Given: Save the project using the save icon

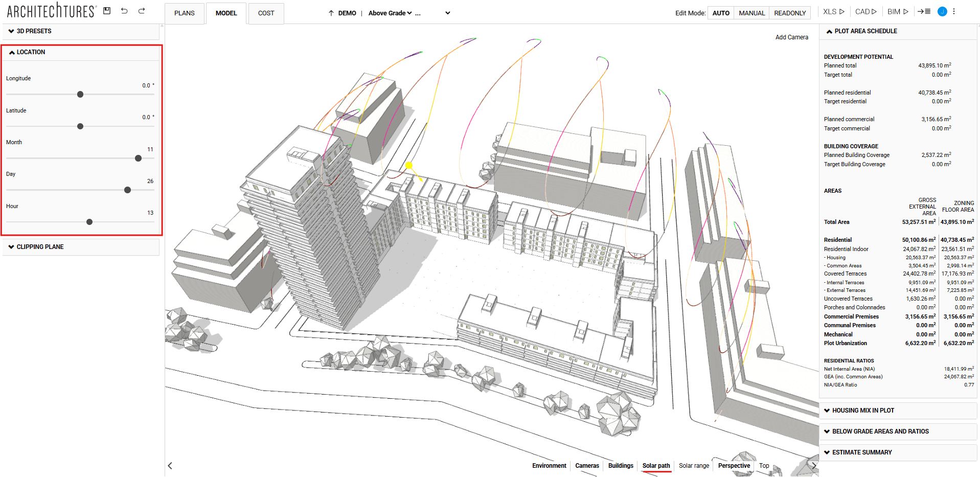Looking at the screenshot, I should pyautogui.click(x=107, y=10).
